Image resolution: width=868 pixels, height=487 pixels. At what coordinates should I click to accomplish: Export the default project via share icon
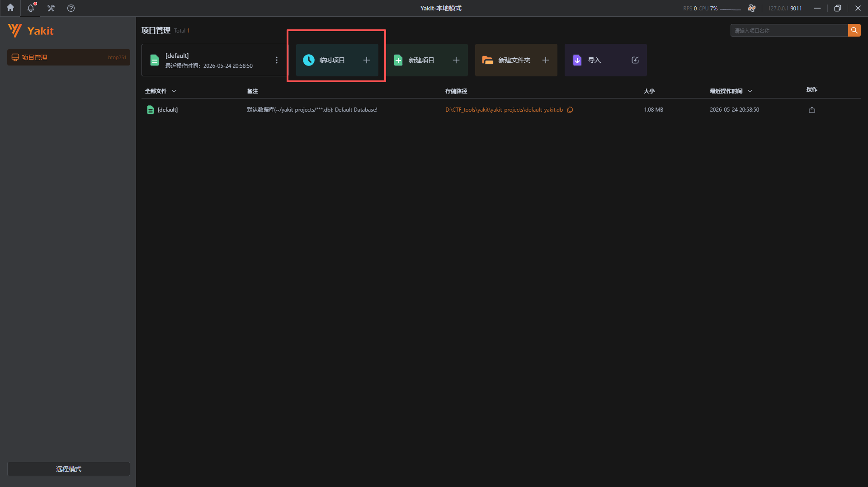[x=812, y=110]
